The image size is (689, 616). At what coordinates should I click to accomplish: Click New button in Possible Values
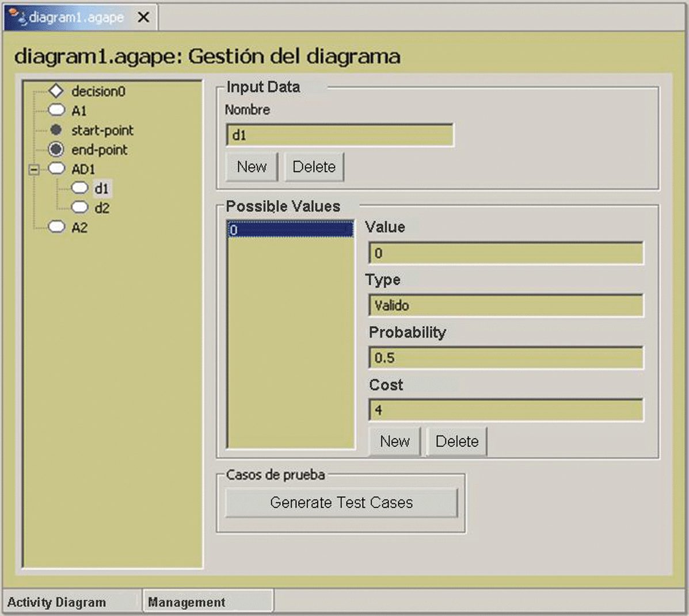[x=395, y=441]
